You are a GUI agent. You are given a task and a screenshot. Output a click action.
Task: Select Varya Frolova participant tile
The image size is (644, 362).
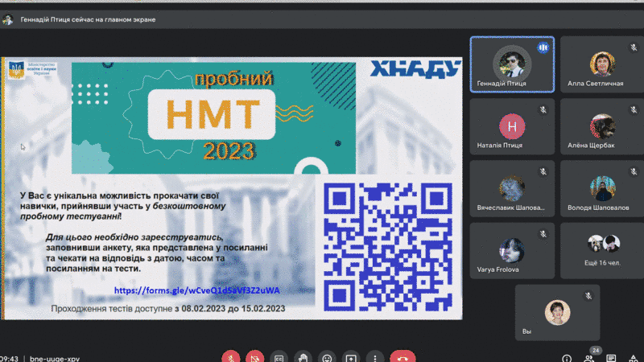tap(512, 251)
